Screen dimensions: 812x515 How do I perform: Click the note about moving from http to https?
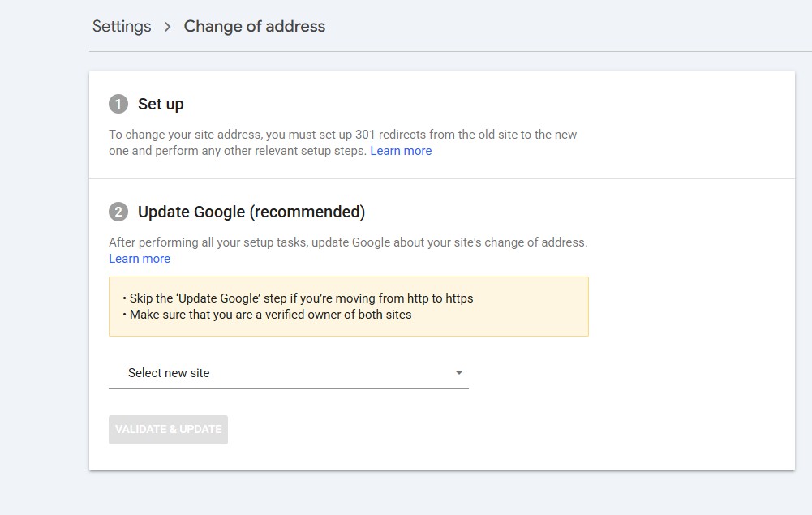(x=301, y=298)
